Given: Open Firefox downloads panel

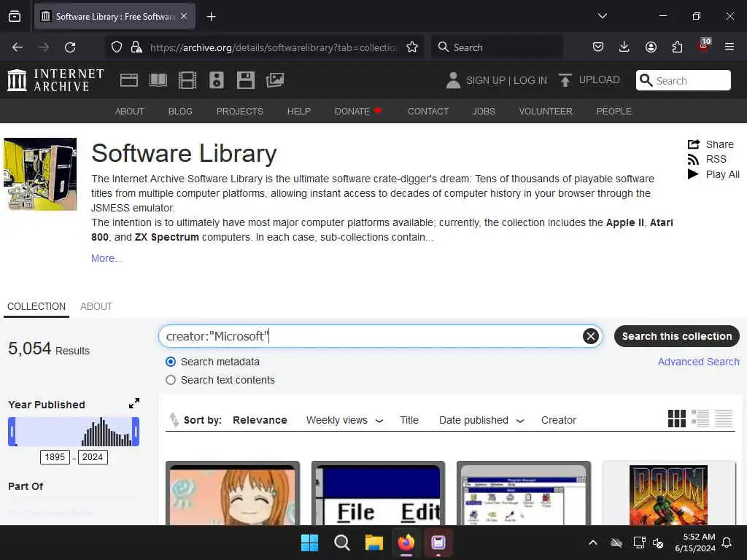Looking at the screenshot, I should tap(624, 47).
